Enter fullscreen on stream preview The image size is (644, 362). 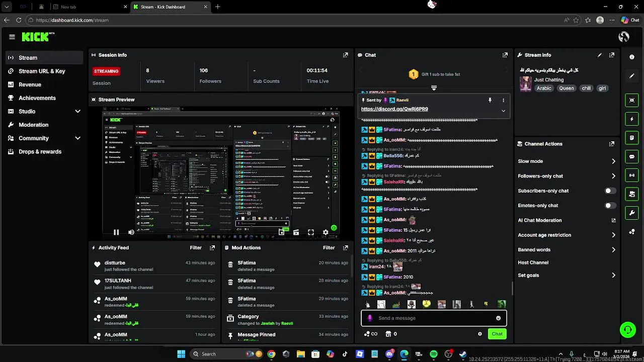click(x=311, y=232)
